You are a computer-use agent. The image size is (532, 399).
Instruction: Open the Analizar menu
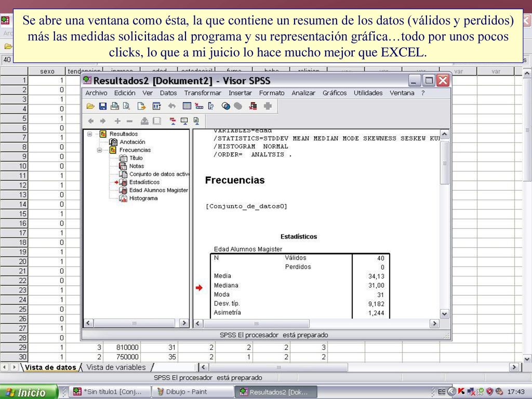tap(303, 93)
